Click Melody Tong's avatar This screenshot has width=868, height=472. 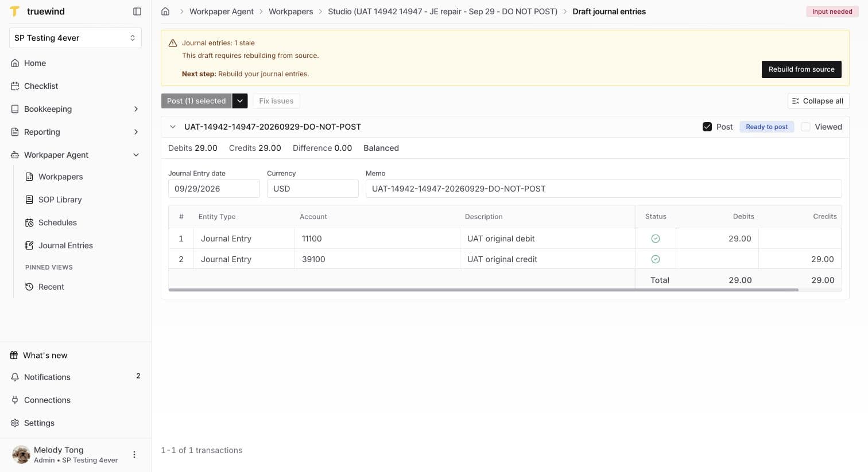click(x=21, y=455)
